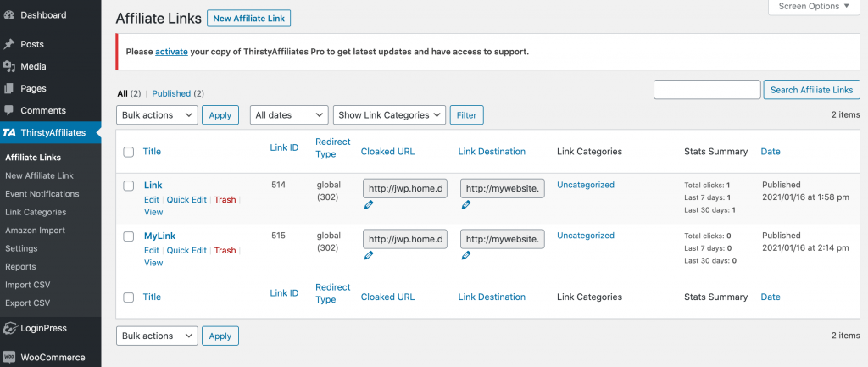Click pencil icon under Link's cloaked URL
Image resolution: width=868 pixels, height=367 pixels.
click(369, 205)
